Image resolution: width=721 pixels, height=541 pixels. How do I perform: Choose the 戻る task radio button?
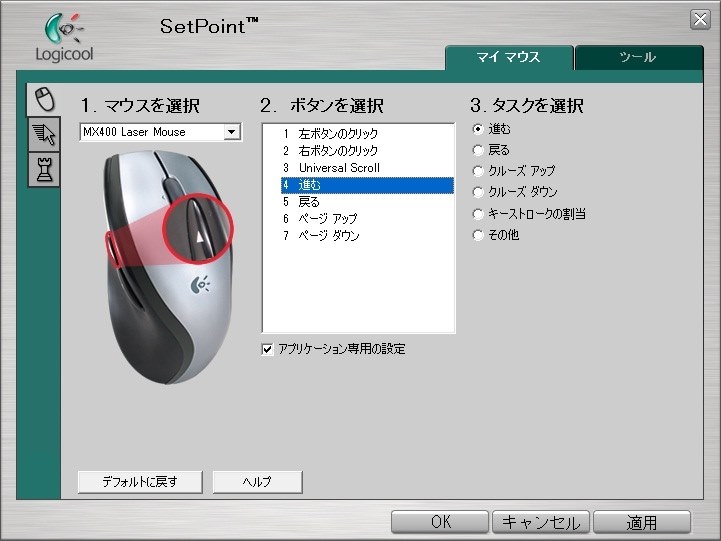pyautogui.click(x=478, y=150)
